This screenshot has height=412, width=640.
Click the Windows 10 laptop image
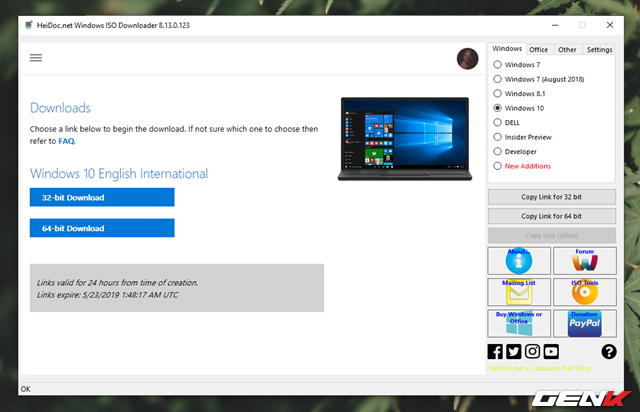tap(404, 139)
